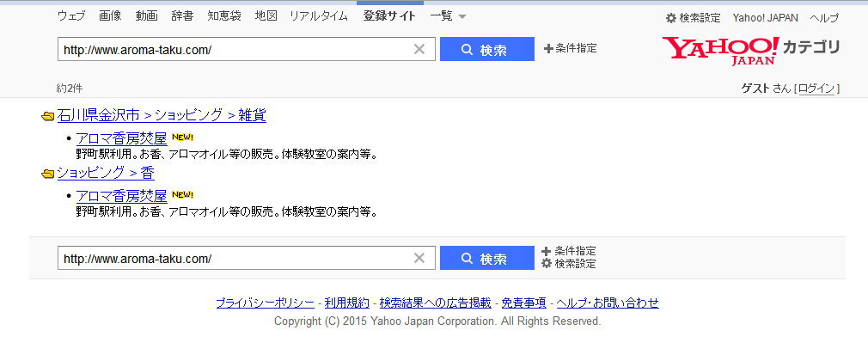Open 検索結果への広告掲載 footer link
Screen dimensions: 868x361
click(x=435, y=303)
